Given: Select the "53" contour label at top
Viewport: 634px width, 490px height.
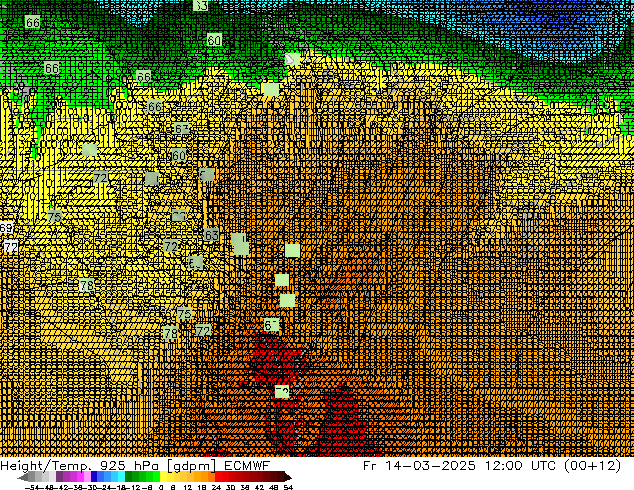Looking at the screenshot, I should click(201, 5).
